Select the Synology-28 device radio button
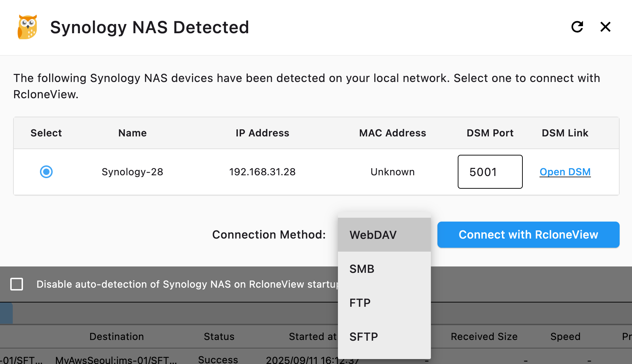Screen dimensions: 632x364 [46, 172]
